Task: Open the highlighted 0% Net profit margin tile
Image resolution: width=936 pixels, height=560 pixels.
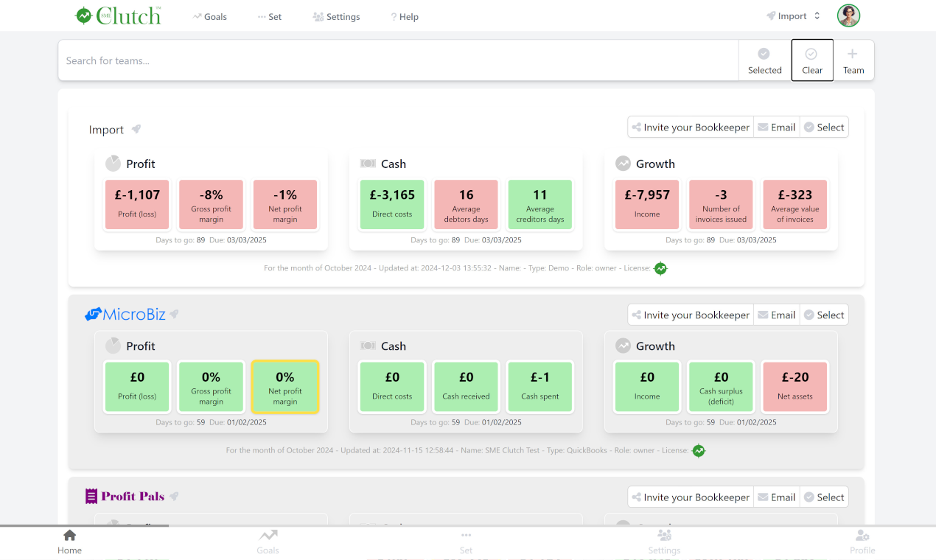Action: 285,386
